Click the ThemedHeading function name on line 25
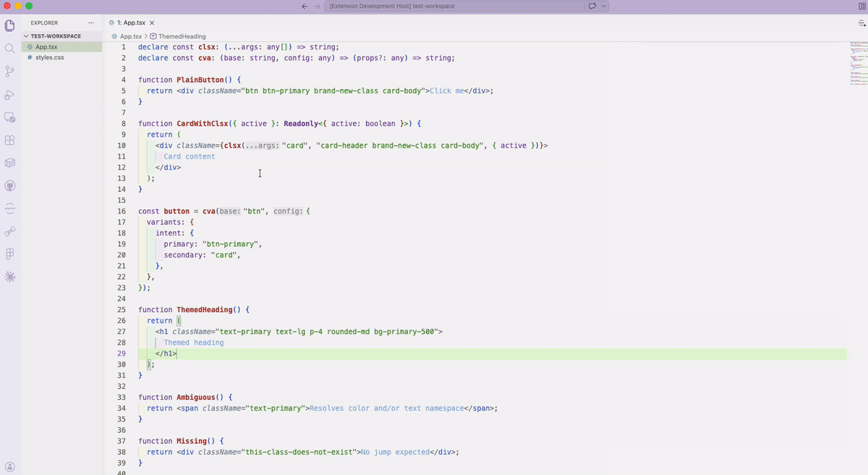 [x=205, y=309]
